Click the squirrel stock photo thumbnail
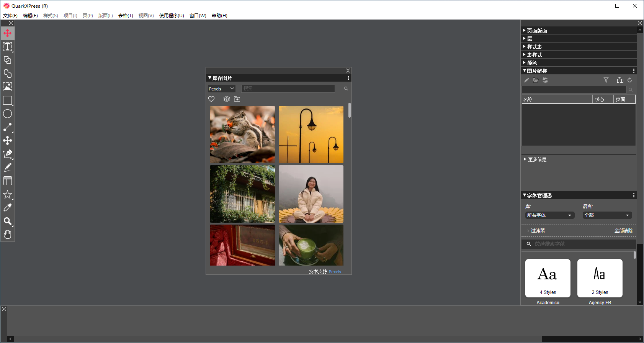This screenshot has width=644, height=343. [242, 135]
